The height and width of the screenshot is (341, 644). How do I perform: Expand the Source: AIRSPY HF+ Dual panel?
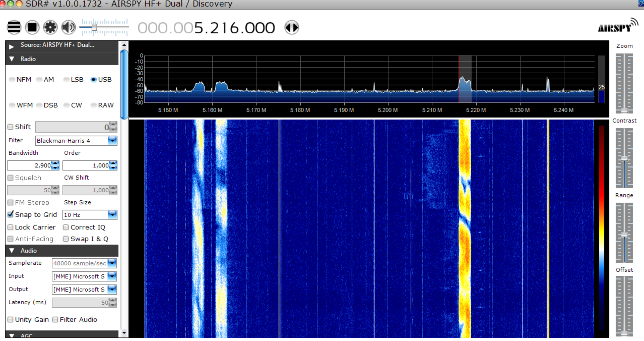coord(12,45)
